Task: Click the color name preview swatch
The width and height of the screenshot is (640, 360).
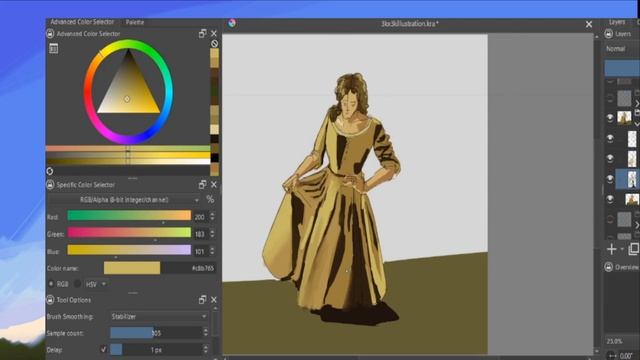Action: pyautogui.click(x=132, y=268)
